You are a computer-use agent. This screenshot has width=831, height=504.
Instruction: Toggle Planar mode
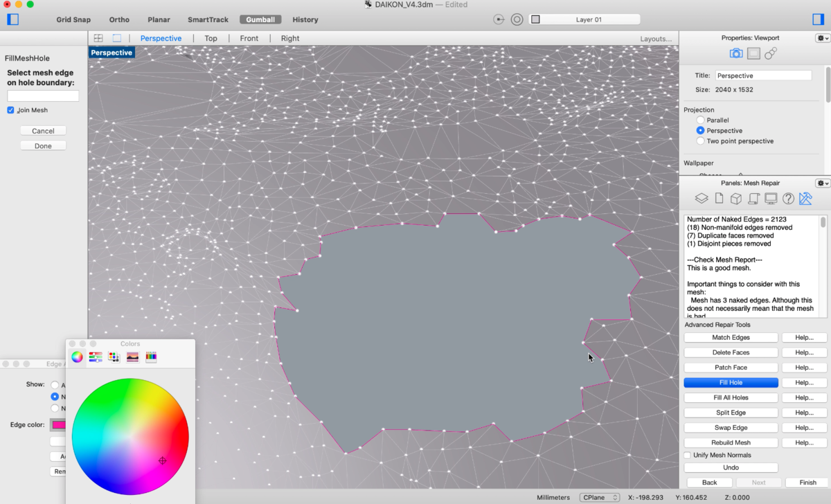click(x=159, y=19)
